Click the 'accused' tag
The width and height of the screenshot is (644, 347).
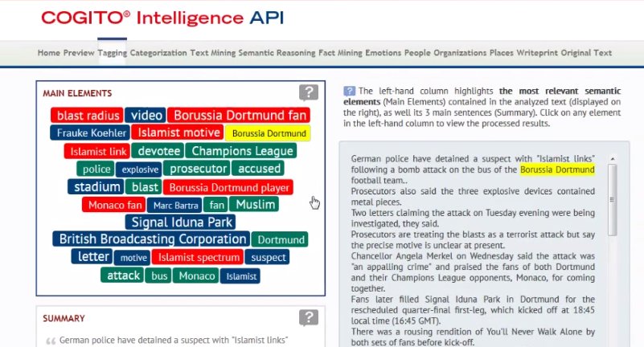(x=258, y=169)
